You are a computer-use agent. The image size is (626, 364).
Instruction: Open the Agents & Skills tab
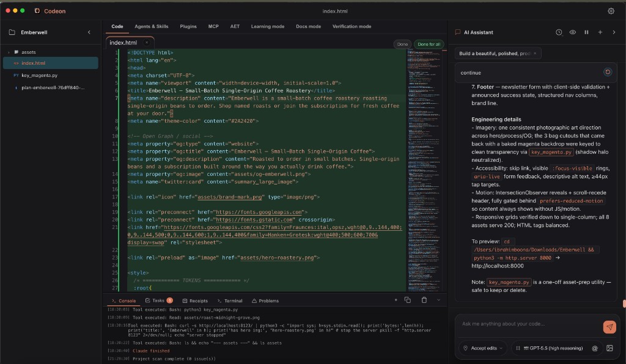coord(152,26)
